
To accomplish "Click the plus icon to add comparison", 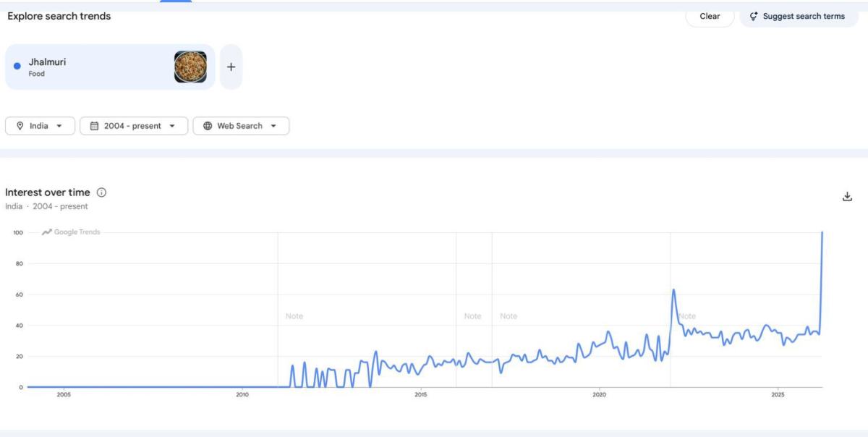I will (x=231, y=67).
